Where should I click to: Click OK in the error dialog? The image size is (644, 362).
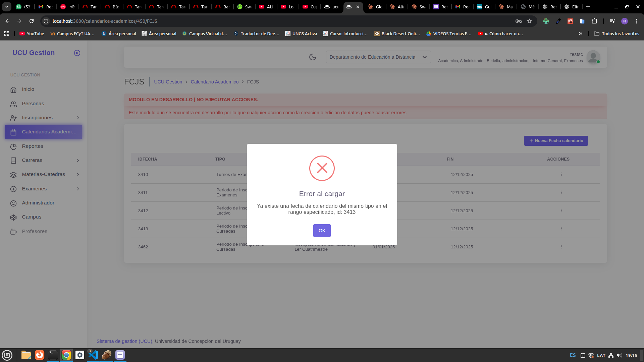pyautogui.click(x=322, y=231)
